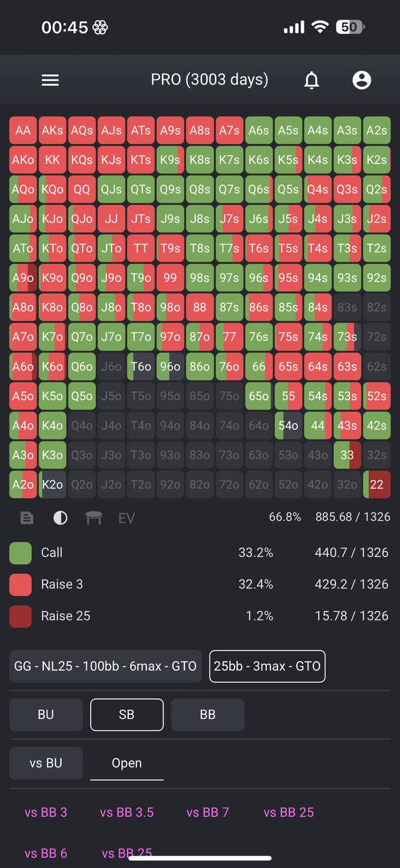Tap the dark red Raise 25 swatch

click(20, 616)
